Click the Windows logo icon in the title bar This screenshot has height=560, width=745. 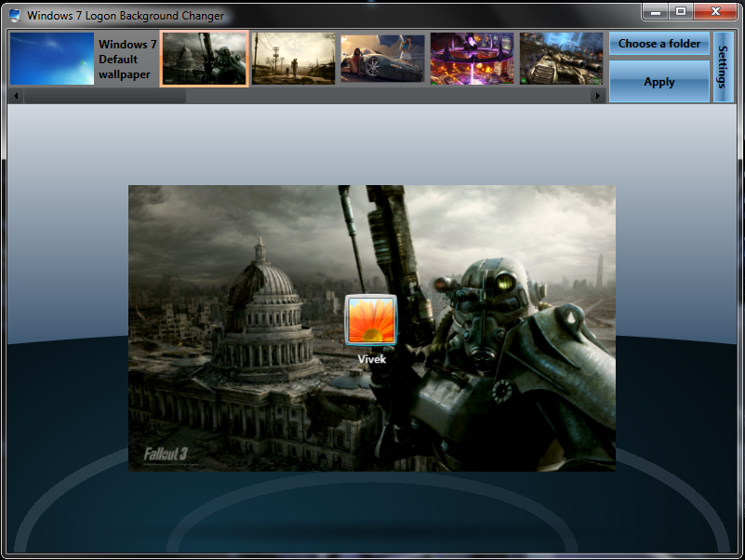tap(15, 15)
